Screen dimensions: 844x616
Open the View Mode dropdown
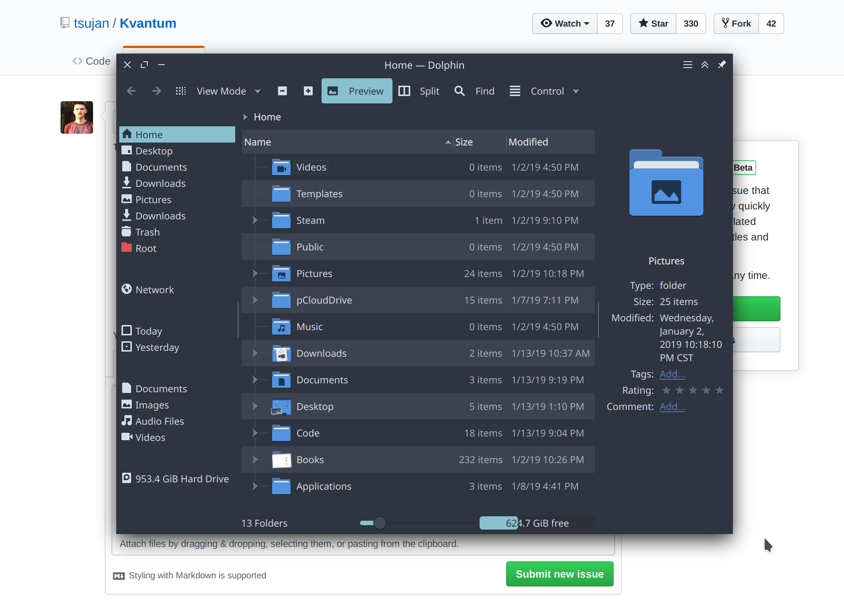pyautogui.click(x=229, y=90)
